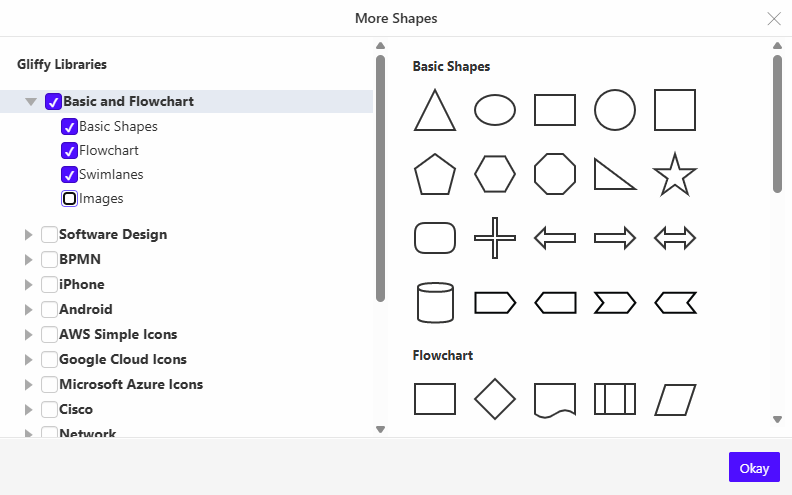Select the cross shape
Viewport: 792px width, 495px height.
495,238
